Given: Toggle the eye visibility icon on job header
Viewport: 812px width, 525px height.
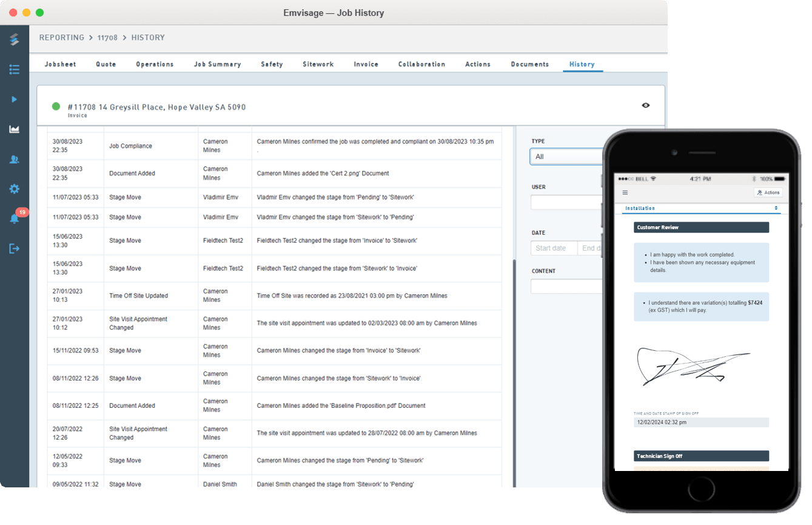Looking at the screenshot, I should (646, 106).
